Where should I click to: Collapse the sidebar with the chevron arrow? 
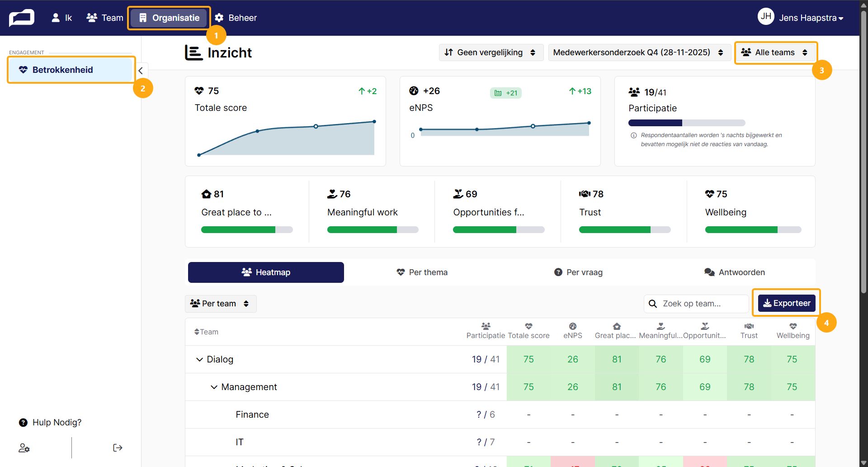point(141,71)
